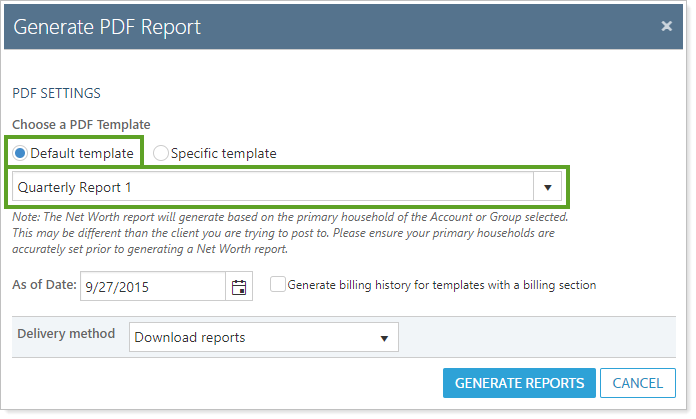696x419 pixels.
Task: Click the Generate PDF Report title bar
Action: [x=300, y=26]
